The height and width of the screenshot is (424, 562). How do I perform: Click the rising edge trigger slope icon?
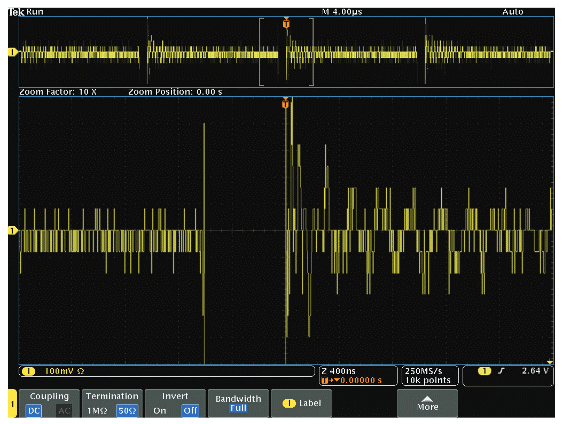(501, 371)
